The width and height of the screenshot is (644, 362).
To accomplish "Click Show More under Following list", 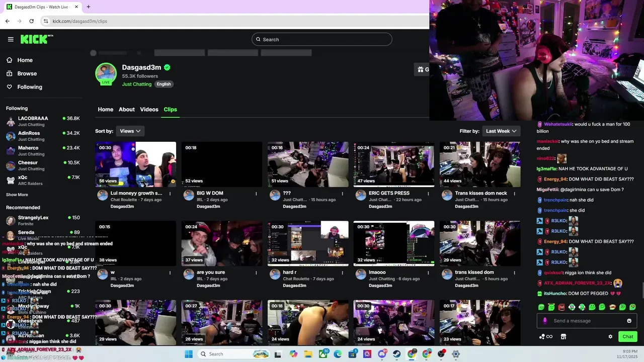I will coord(17,195).
